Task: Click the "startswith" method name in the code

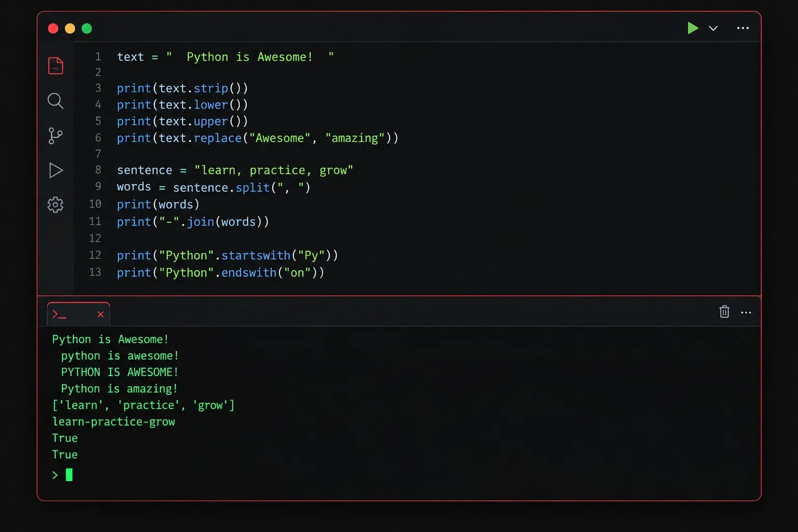Action: [256, 256]
